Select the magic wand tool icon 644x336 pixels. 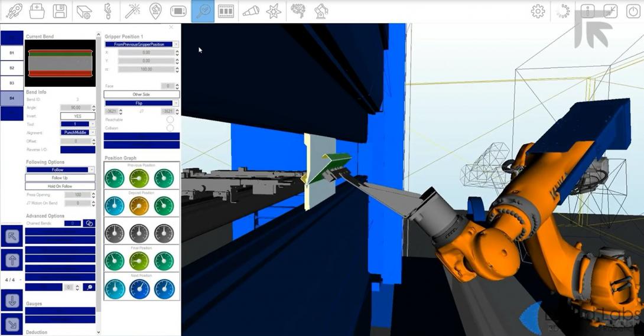[x=131, y=11]
